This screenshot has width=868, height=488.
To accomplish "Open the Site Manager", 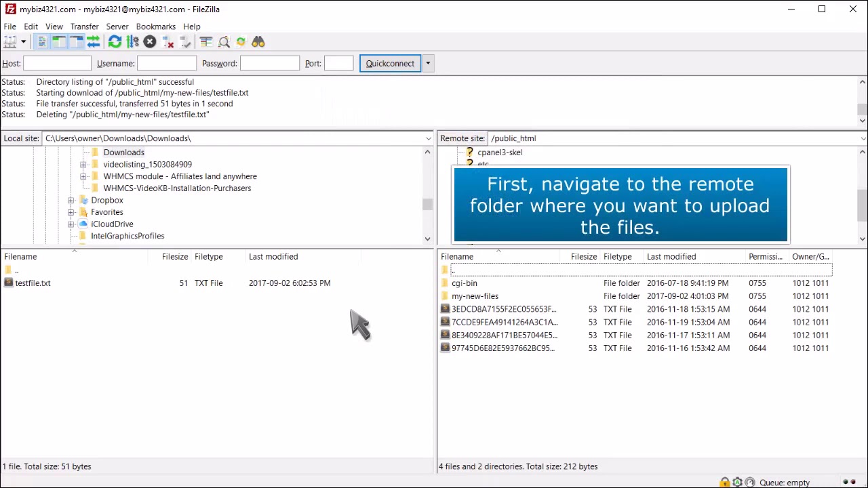I will tap(9, 42).
